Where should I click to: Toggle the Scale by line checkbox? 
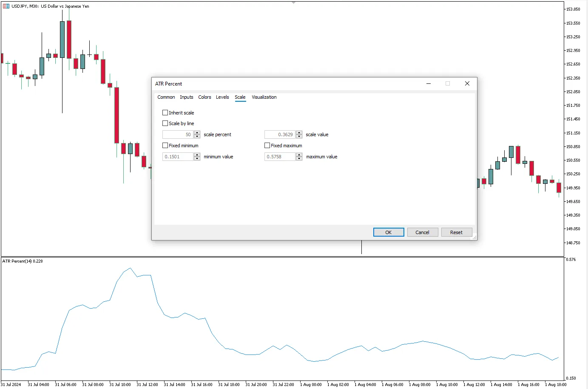[x=165, y=123]
